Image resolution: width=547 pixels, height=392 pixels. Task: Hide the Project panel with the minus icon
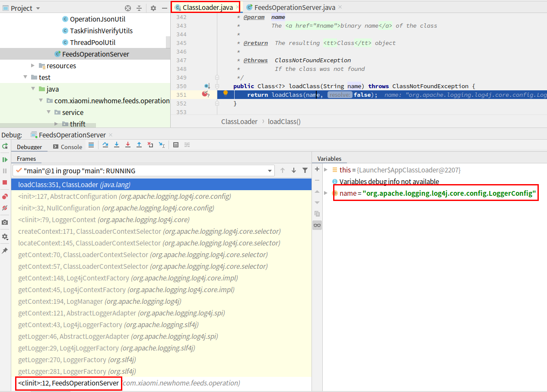[x=165, y=8]
